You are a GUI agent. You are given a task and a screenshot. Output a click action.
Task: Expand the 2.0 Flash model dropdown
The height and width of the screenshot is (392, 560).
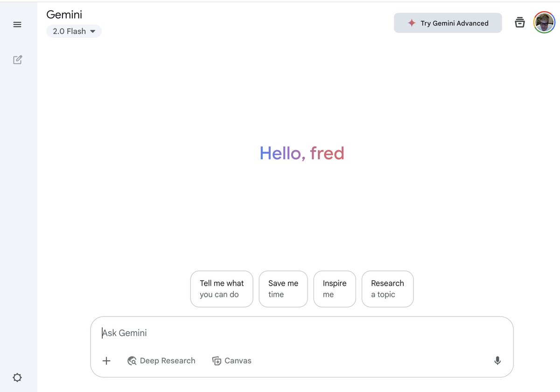click(74, 31)
